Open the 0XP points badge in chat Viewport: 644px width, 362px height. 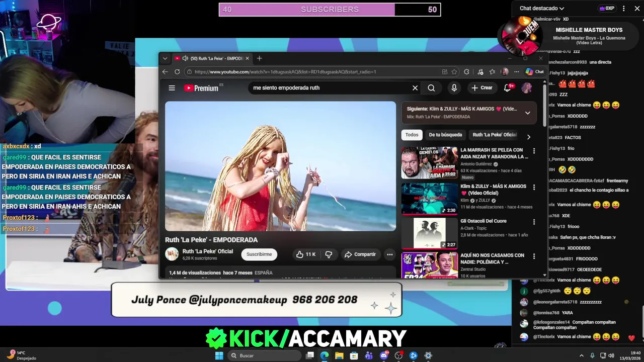click(x=607, y=9)
